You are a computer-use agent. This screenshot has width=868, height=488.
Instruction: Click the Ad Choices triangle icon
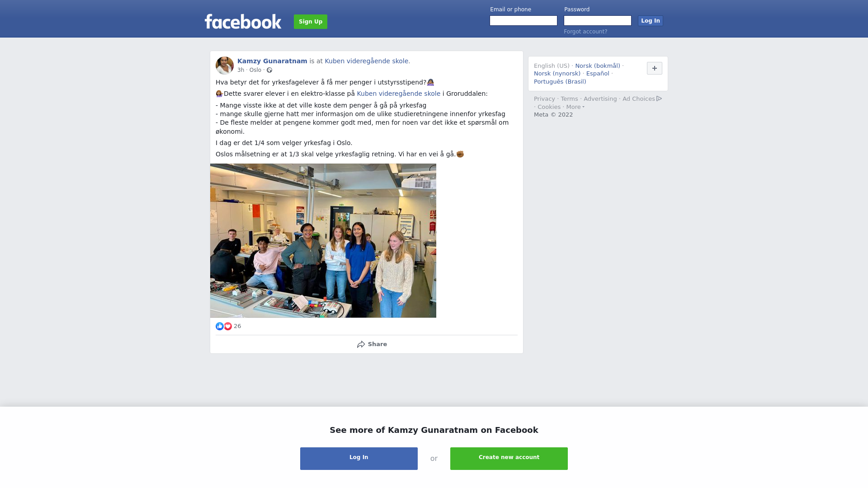(x=659, y=99)
